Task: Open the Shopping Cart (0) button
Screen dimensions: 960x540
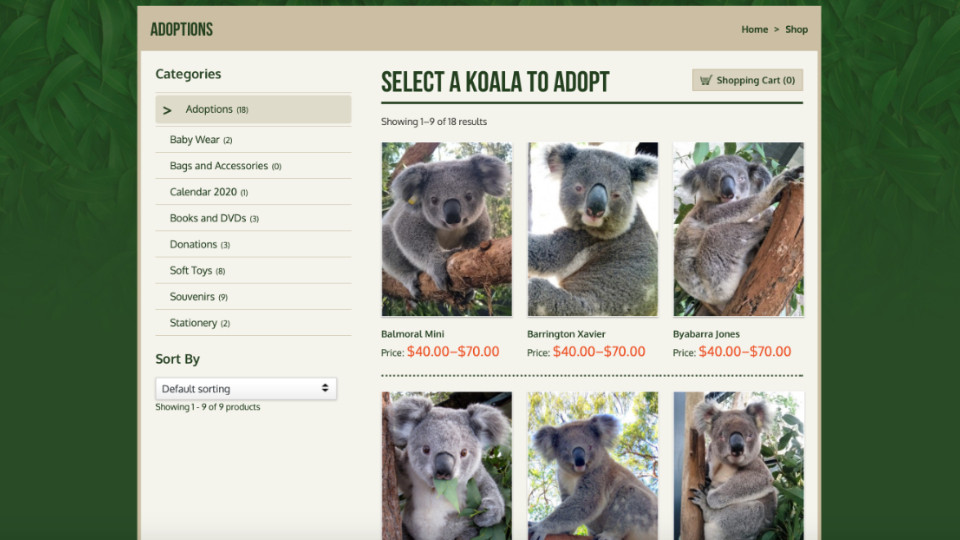Action: tap(747, 80)
